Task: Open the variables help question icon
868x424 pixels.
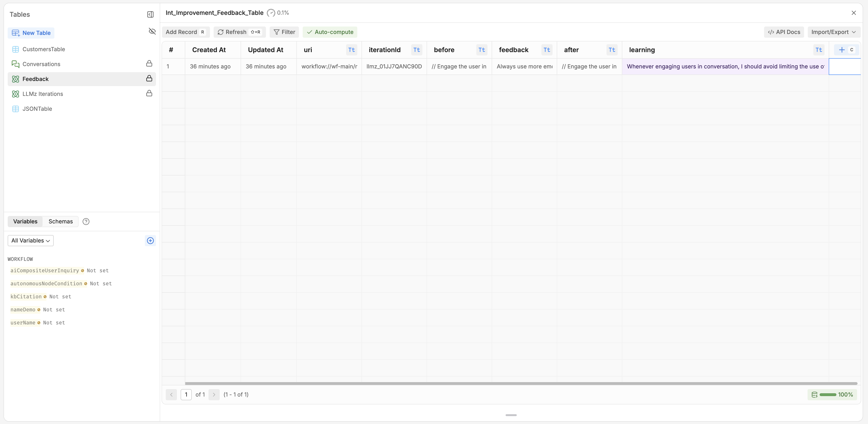Action: (86, 222)
